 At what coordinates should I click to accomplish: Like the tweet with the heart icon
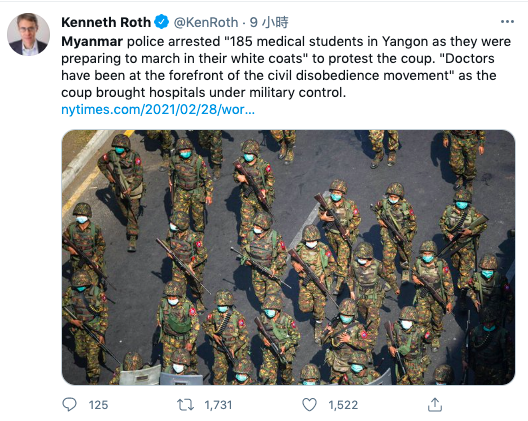[309, 404]
